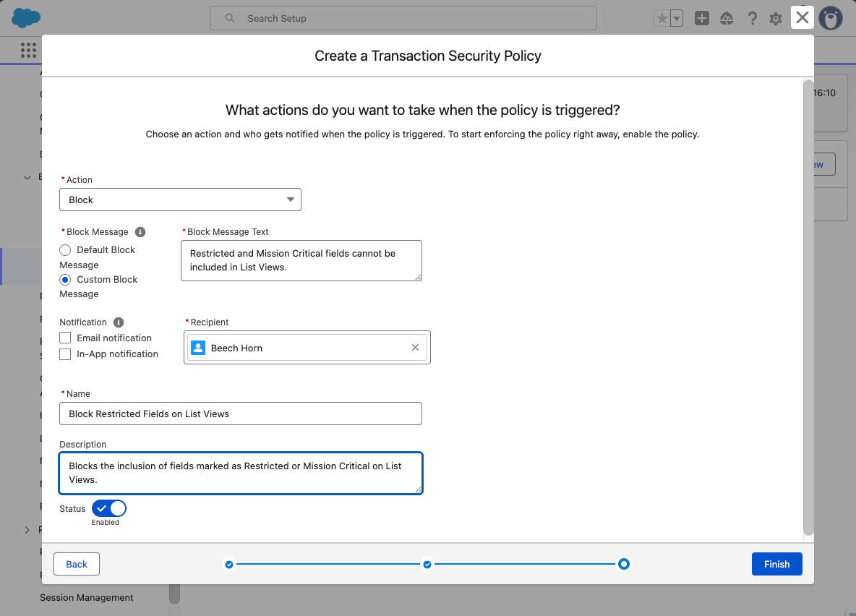Click the Notification info icon
Viewport: 856px width, 616px height.
click(x=120, y=322)
